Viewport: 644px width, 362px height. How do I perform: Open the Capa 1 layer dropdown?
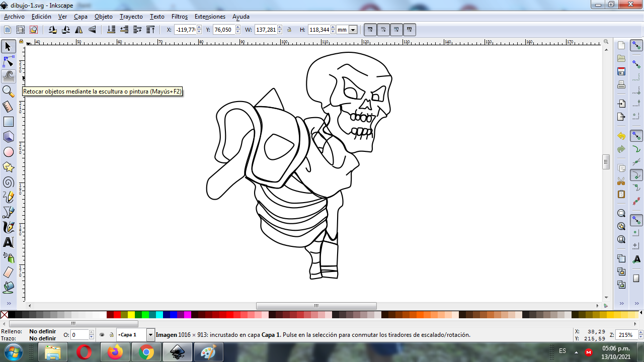pyautogui.click(x=150, y=334)
